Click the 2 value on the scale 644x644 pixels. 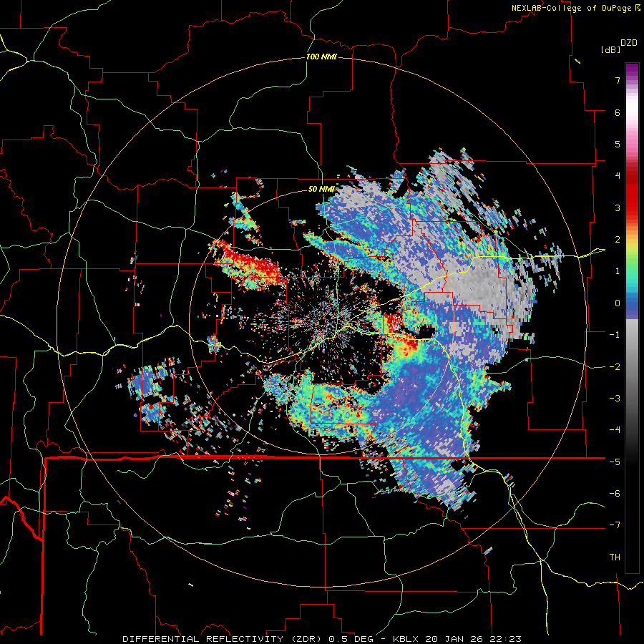pos(618,240)
